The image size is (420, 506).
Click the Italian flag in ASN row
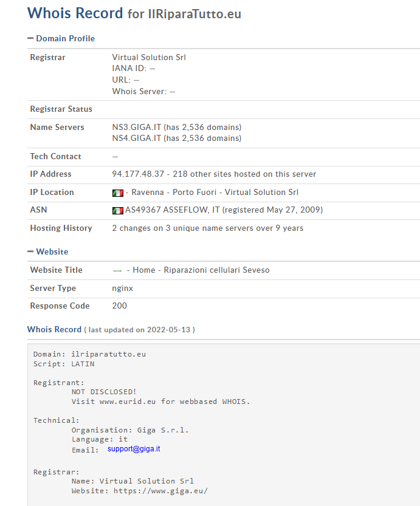coord(118,211)
